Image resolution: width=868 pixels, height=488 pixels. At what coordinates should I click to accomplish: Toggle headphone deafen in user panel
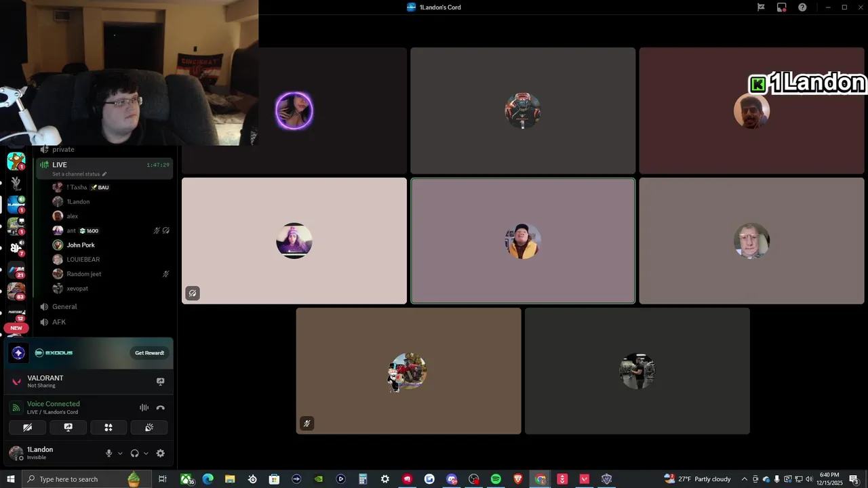coord(134,453)
